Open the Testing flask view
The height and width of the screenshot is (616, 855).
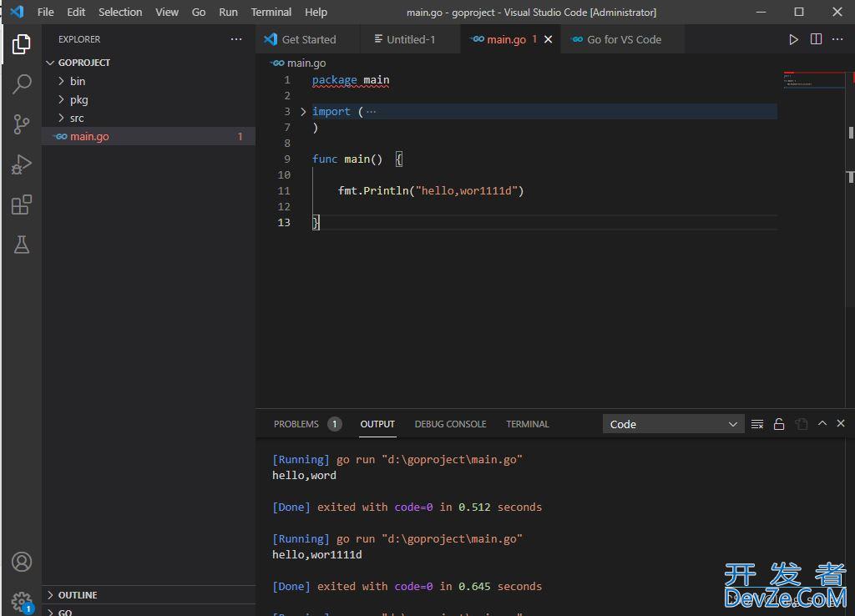(x=21, y=245)
